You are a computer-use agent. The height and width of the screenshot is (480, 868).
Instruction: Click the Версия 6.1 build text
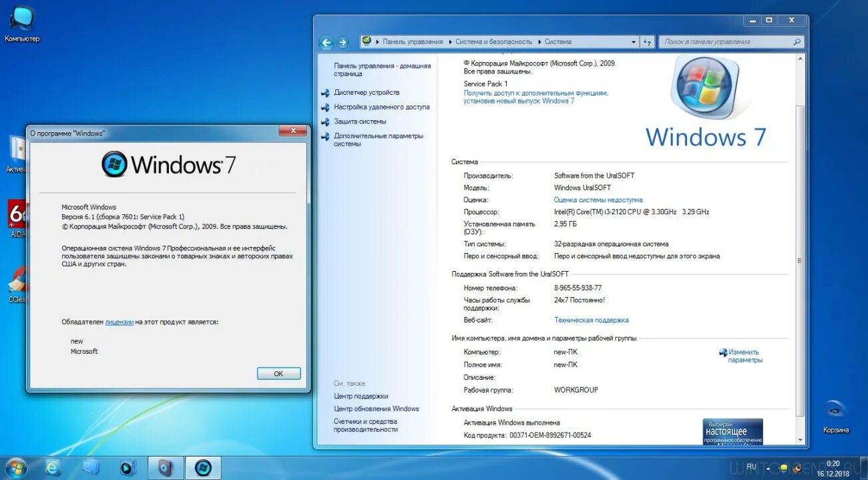[123, 217]
